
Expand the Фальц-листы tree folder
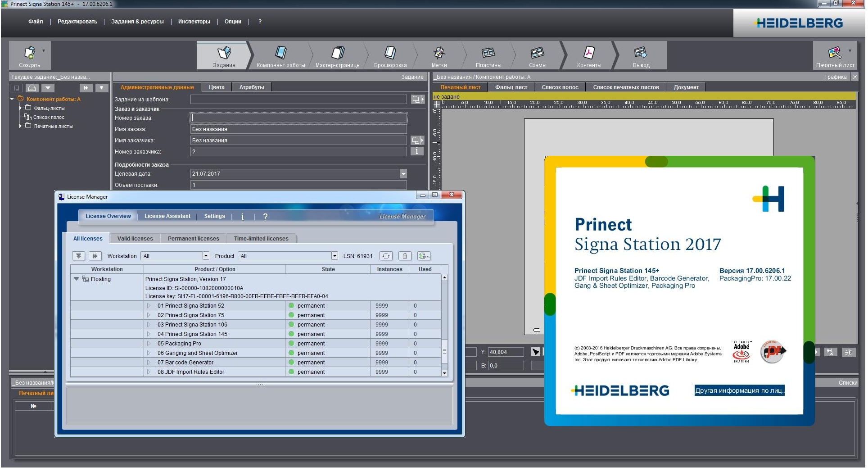click(21, 108)
